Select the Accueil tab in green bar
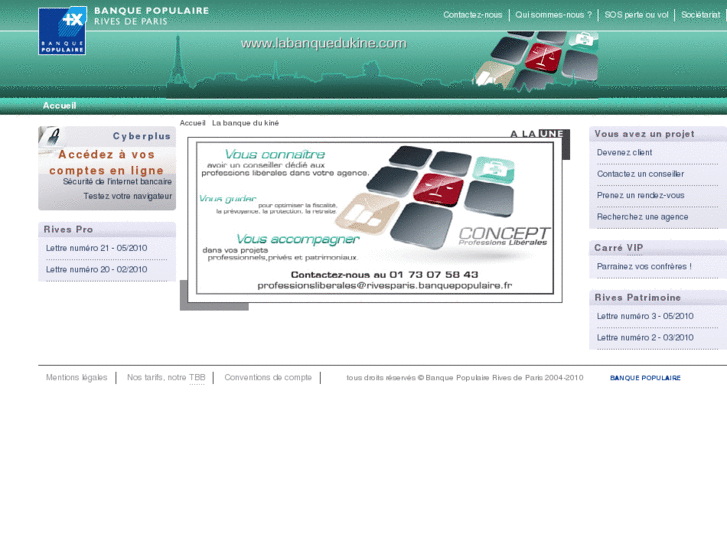 [x=59, y=106]
